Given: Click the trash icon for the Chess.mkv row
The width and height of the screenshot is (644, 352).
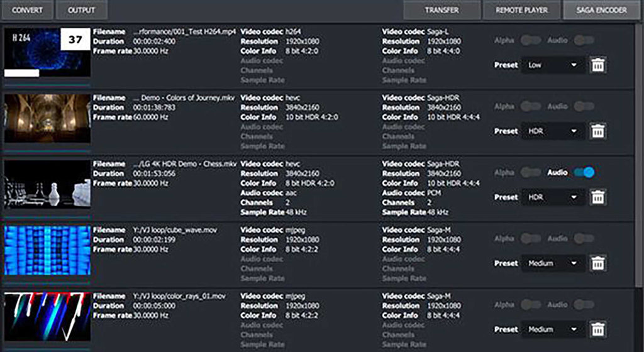Looking at the screenshot, I should (x=597, y=197).
